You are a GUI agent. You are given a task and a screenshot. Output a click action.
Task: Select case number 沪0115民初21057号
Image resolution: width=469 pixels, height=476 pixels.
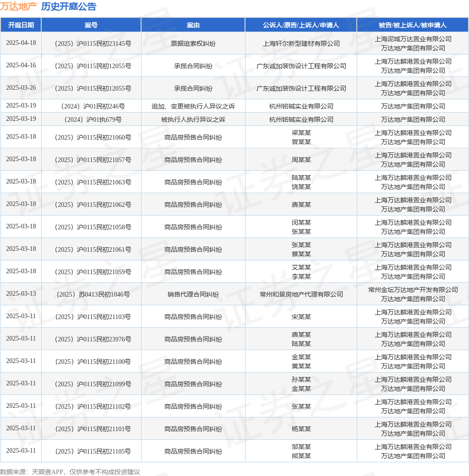[93, 160]
